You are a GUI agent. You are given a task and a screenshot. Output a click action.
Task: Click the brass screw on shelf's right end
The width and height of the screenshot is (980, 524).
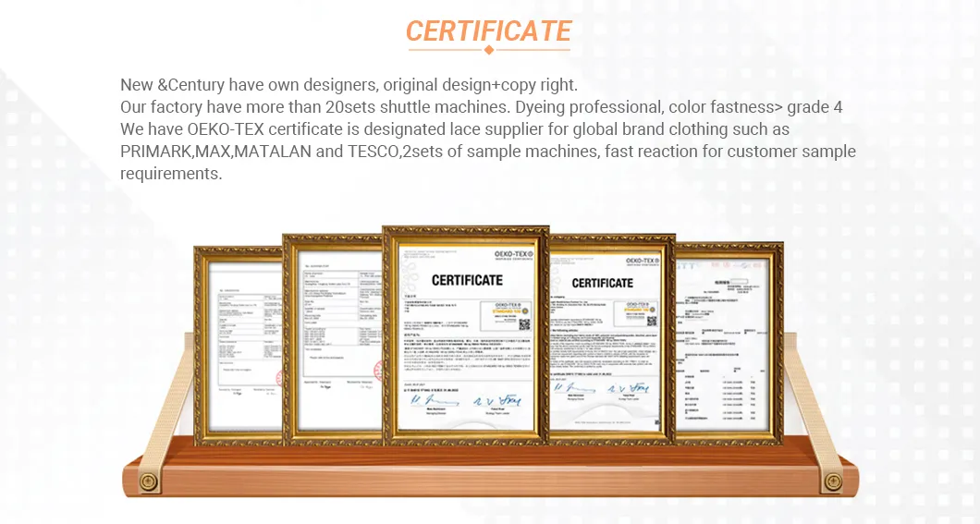coord(834,481)
